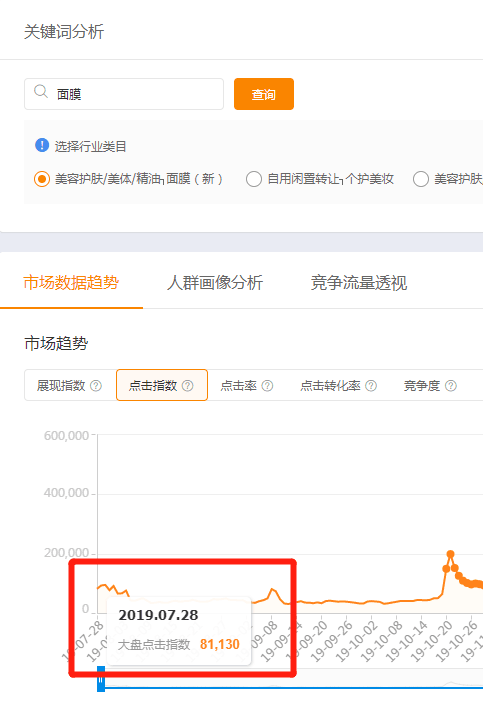The width and height of the screenshot is (483, 719).
Task: Click the 面膜 keyword input field
Action: [124, 94]
